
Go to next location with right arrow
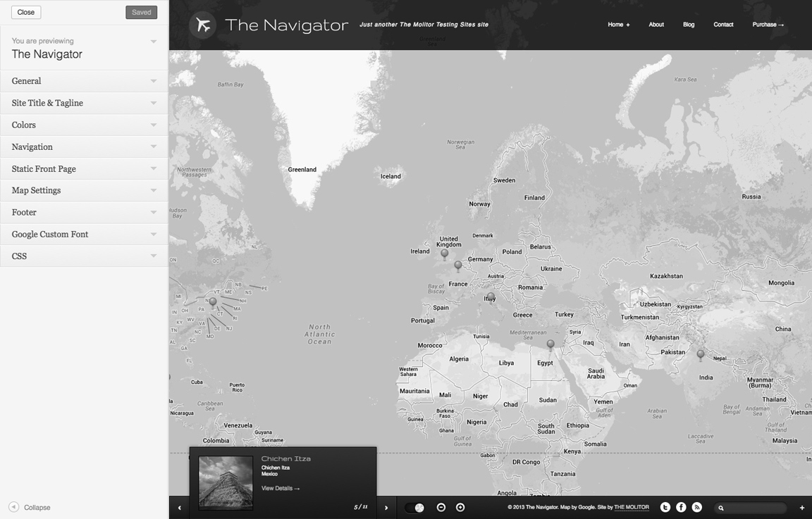tap(386, 508)
